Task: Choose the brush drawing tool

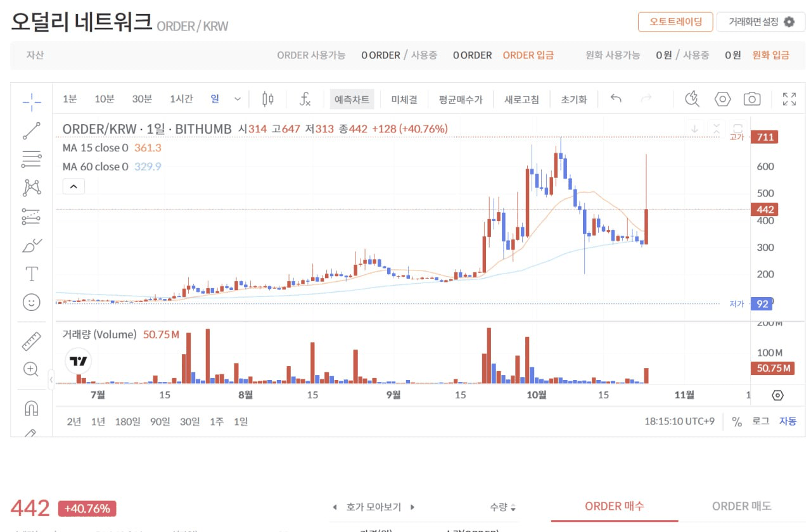Action: [31, 245]
